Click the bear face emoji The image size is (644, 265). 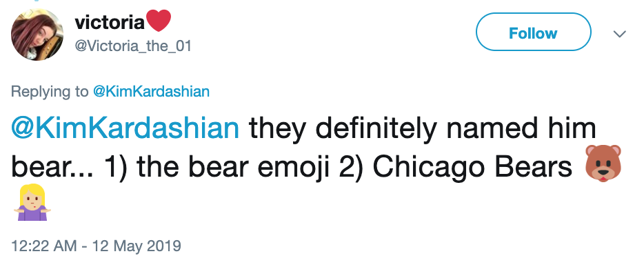point(603,163)
